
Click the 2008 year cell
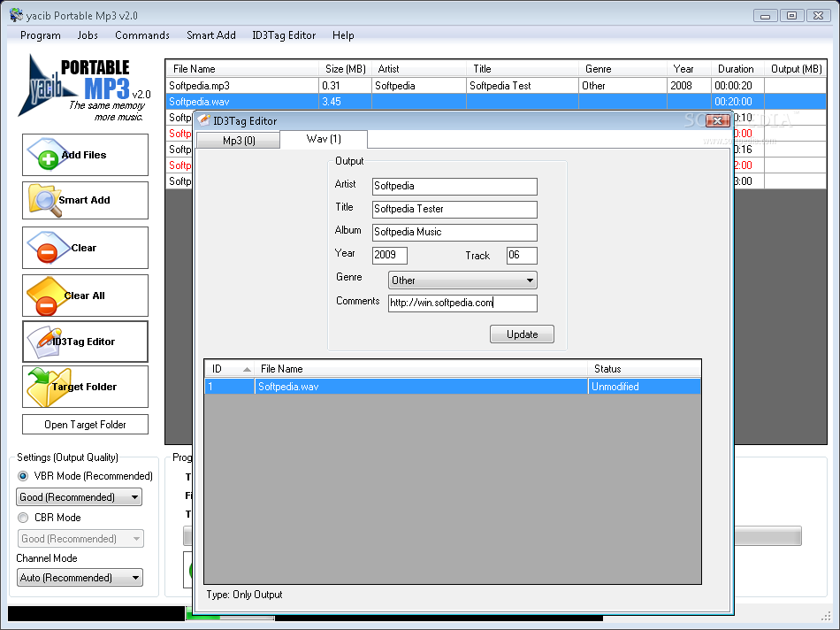pos(689,86)
